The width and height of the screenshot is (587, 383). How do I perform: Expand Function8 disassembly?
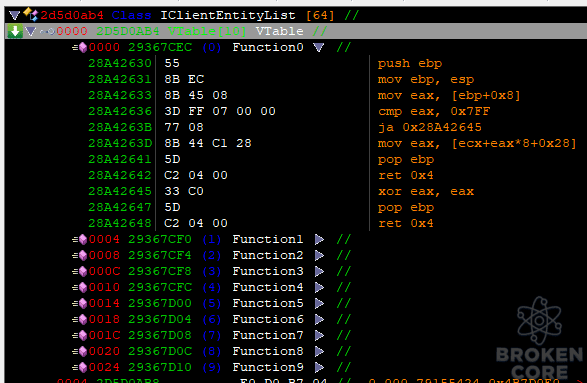coord(319,351)
